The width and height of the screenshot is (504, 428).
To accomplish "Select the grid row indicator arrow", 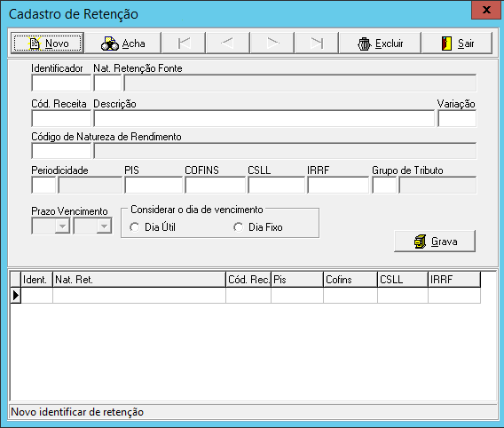I will click(16, 295).
